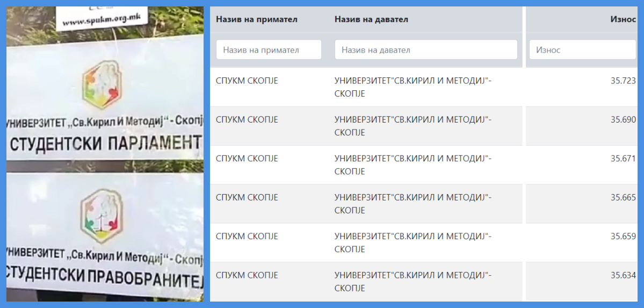Click the donor university name in 35.723 row
Viewport: 644px width, 308px height.
413,88
